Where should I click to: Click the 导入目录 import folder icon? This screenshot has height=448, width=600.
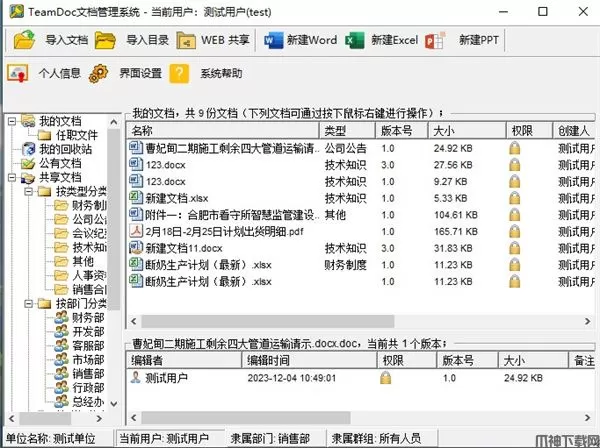[x=105, y=40]
